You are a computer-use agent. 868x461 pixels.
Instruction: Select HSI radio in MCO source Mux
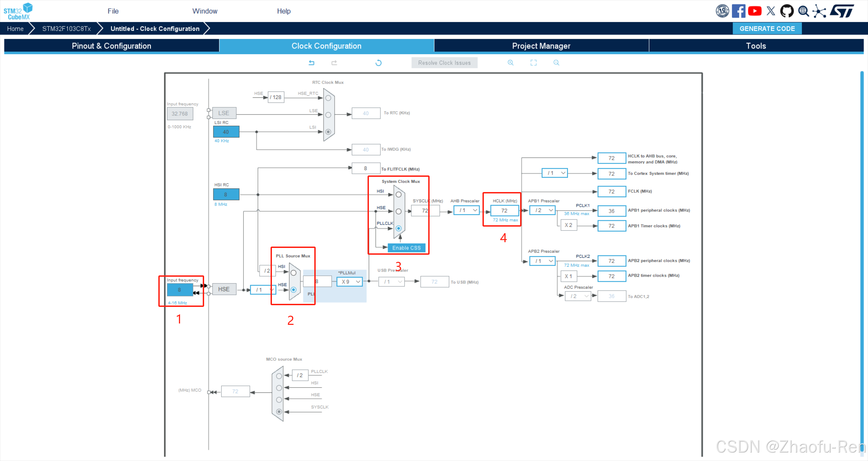279,388
